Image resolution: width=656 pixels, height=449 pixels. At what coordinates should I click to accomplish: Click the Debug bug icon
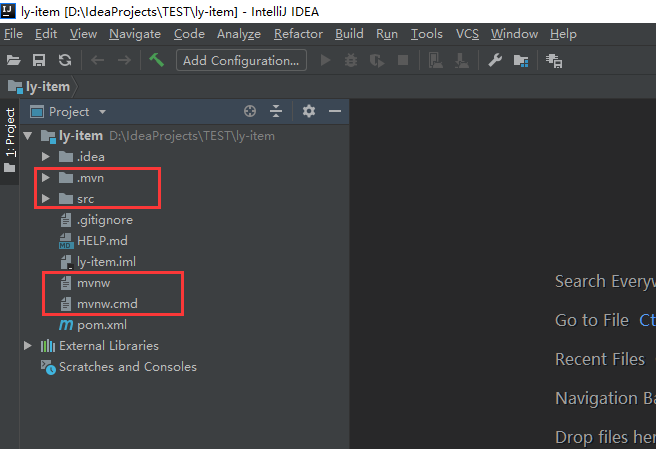351,61
